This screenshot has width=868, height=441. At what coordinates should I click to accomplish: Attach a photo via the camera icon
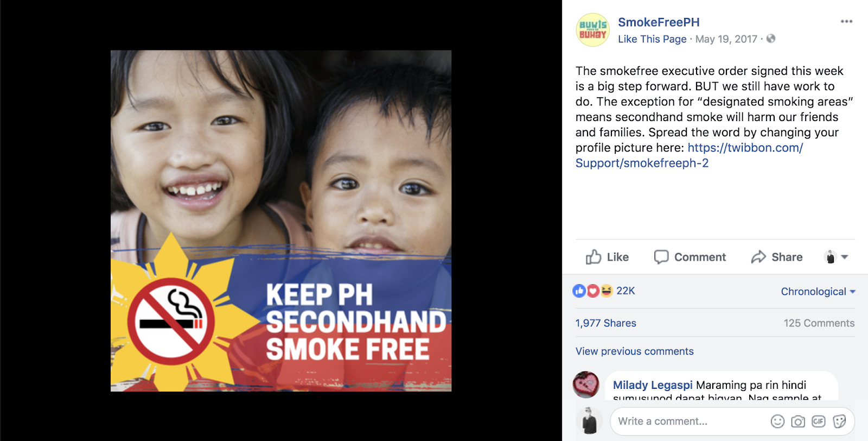(x=798, y=421)
